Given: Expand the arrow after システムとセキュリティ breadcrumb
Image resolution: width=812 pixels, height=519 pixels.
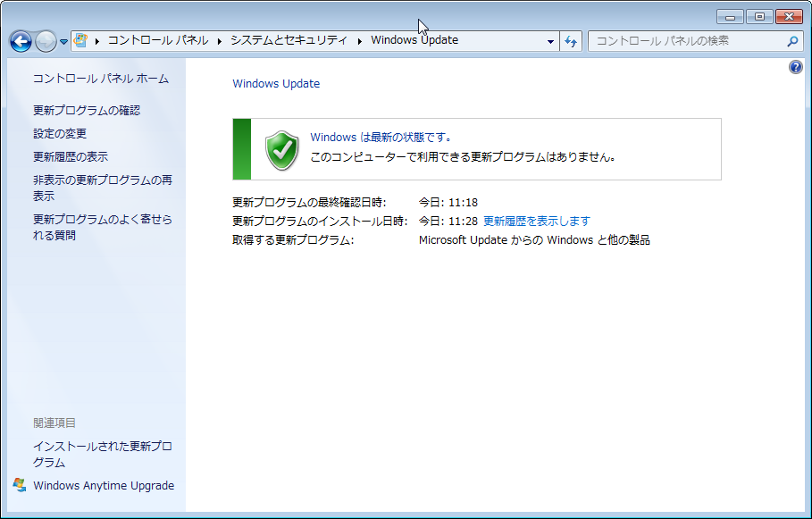Looking at the screenshot, I should (x=359, y=41).
